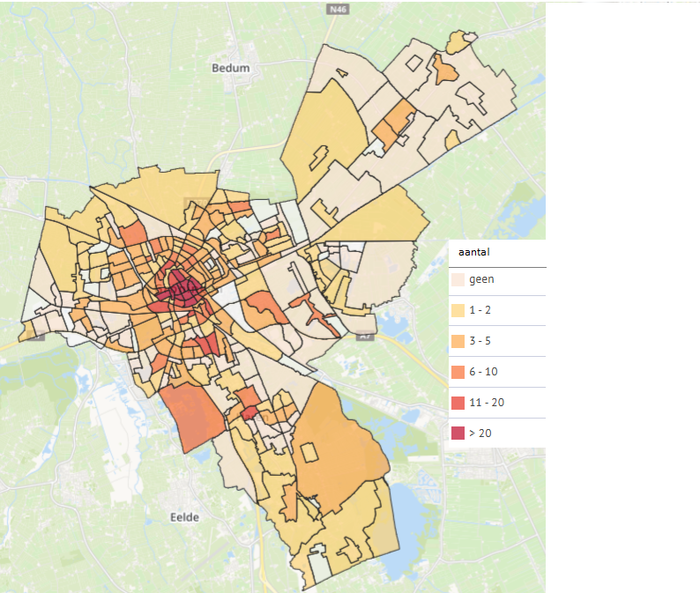700x593 pixels.
Task: Click the 'geen' legend color swatch
Action: tap(458, 280)
